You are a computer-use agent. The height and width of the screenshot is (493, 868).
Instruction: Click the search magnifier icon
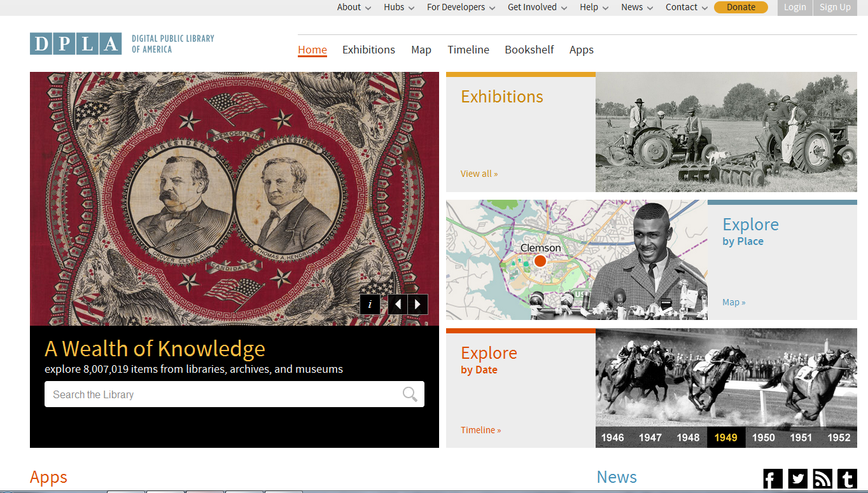(410, 394)
